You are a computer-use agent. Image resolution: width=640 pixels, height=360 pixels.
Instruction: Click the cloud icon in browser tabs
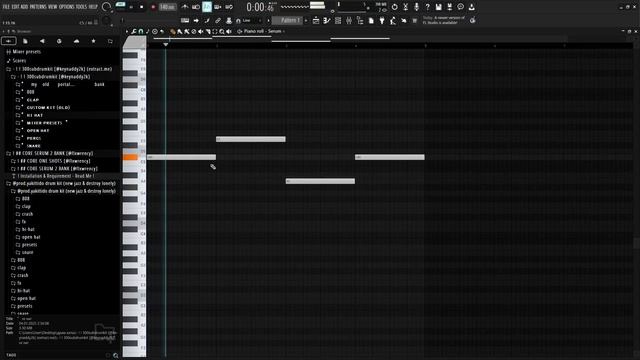click(x=76, y=41)
